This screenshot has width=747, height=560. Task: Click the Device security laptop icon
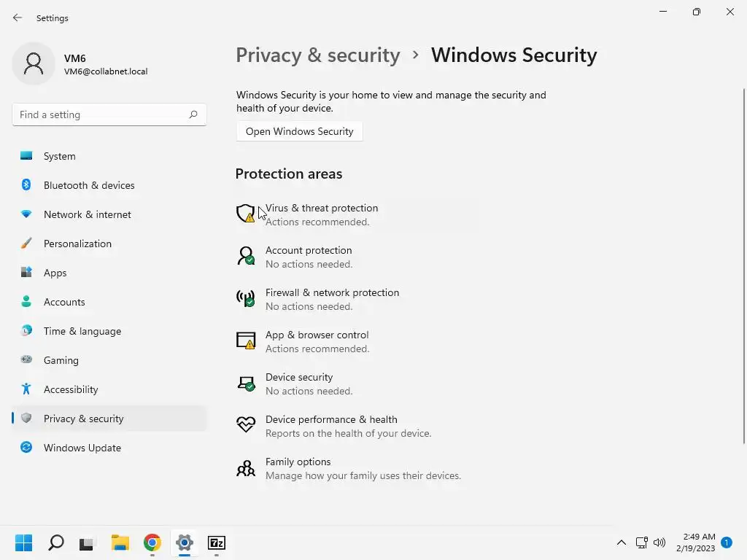(x=246, y=383)
